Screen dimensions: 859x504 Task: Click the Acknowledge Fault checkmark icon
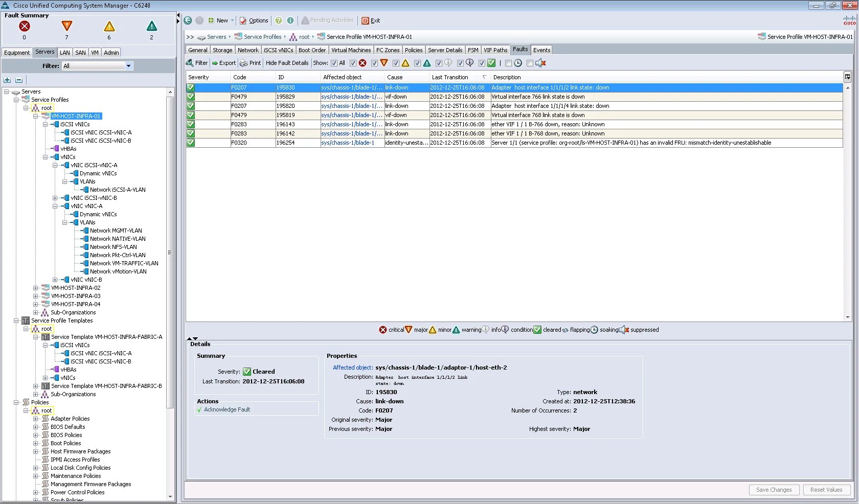(199, 409)
